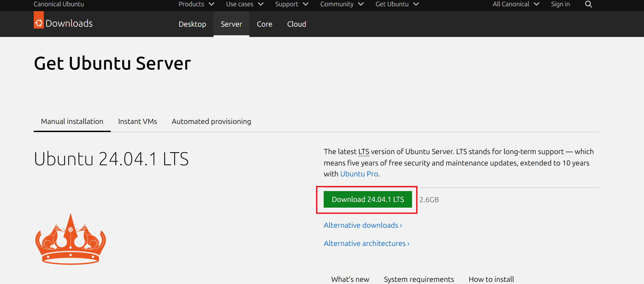Select the What's new tab
This screenshot has width=644, height=284.
tap(350, 279)
